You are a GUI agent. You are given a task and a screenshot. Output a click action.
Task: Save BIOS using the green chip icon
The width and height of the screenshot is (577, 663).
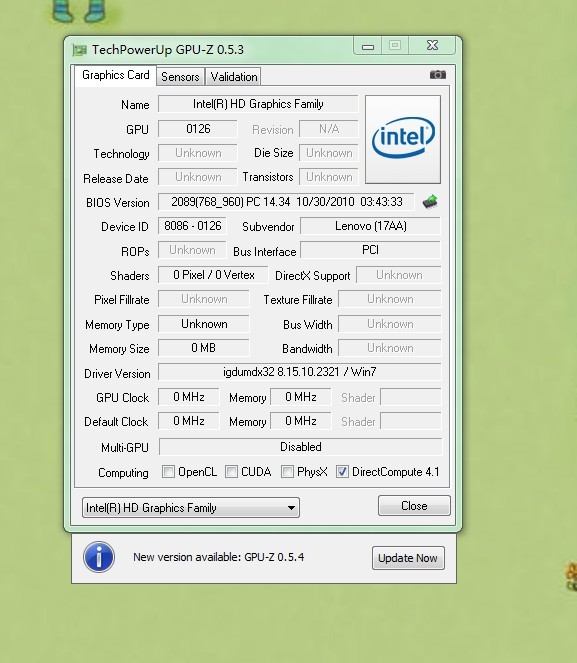430,202
